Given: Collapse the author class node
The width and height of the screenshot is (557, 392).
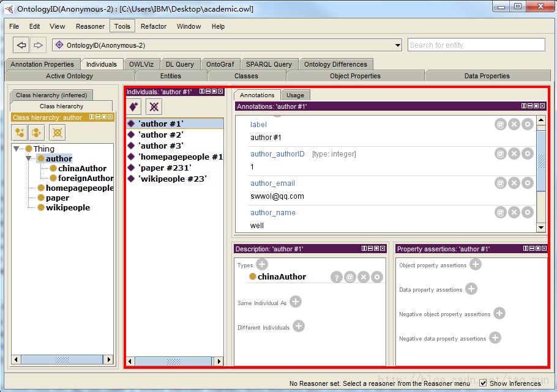Looking at the screenshot, I should (x=29, y=158).
